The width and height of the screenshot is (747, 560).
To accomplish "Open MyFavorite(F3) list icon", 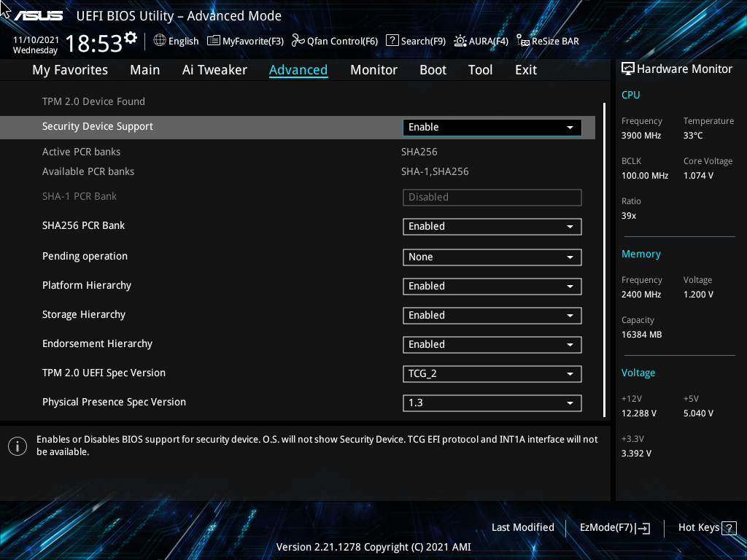I will [214, 41].
